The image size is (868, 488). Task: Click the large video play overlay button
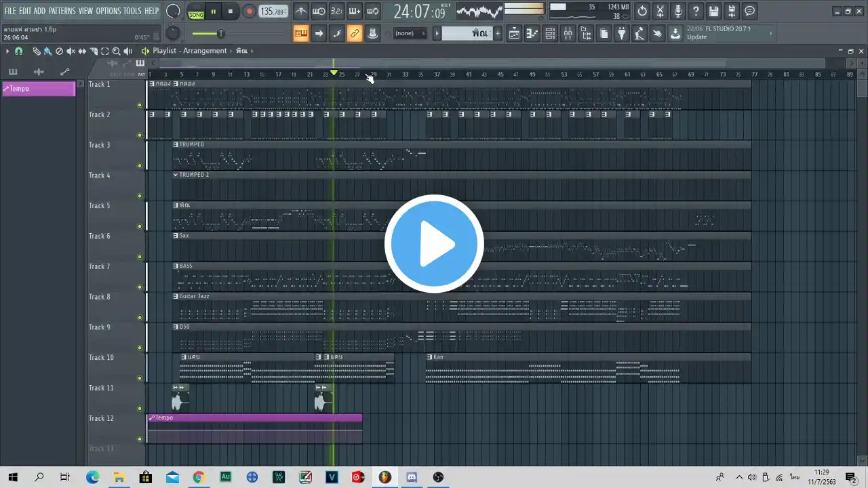click(x=434, y=244)
